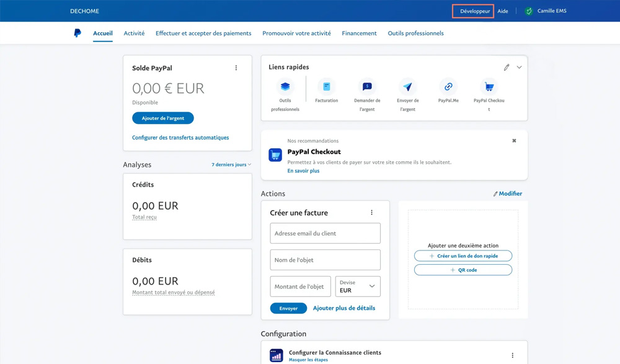
Task: Open the PayPal.Me link icon
Action: [448, 87]
